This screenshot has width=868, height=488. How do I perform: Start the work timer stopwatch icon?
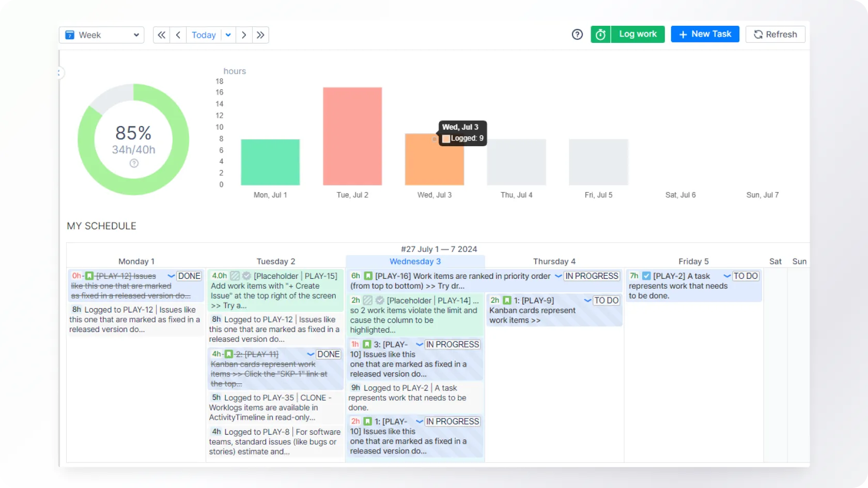(600, 35)
